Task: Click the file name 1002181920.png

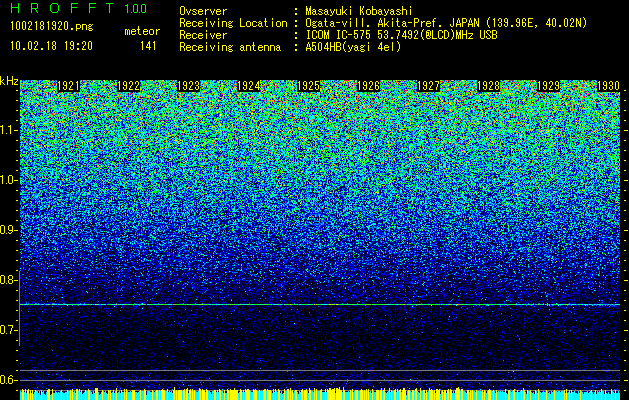Action: tap(52, 27)
